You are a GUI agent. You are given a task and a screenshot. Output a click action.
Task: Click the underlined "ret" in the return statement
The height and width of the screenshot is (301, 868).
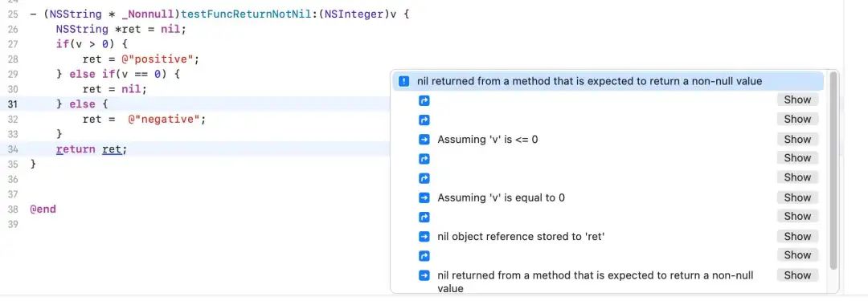pos(113,148)
